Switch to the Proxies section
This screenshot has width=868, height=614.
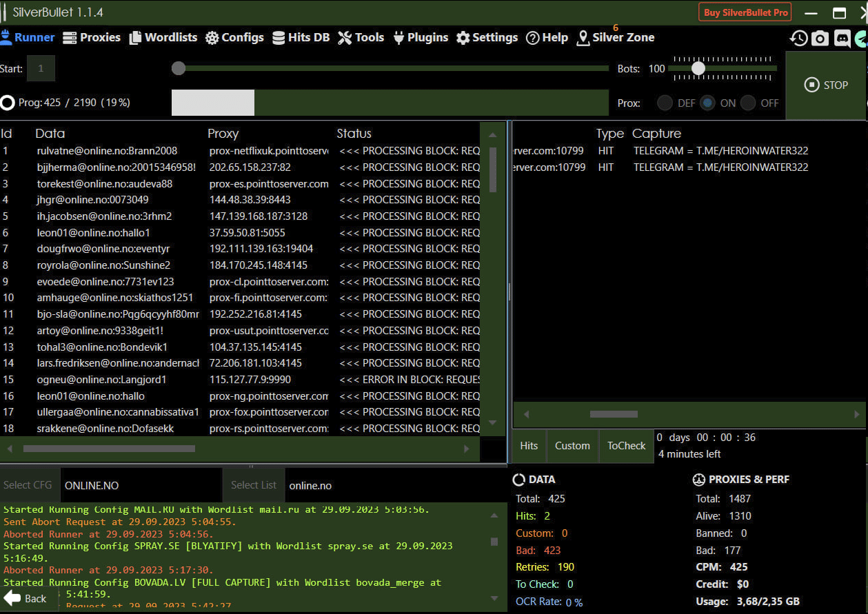tap(92, 38)
